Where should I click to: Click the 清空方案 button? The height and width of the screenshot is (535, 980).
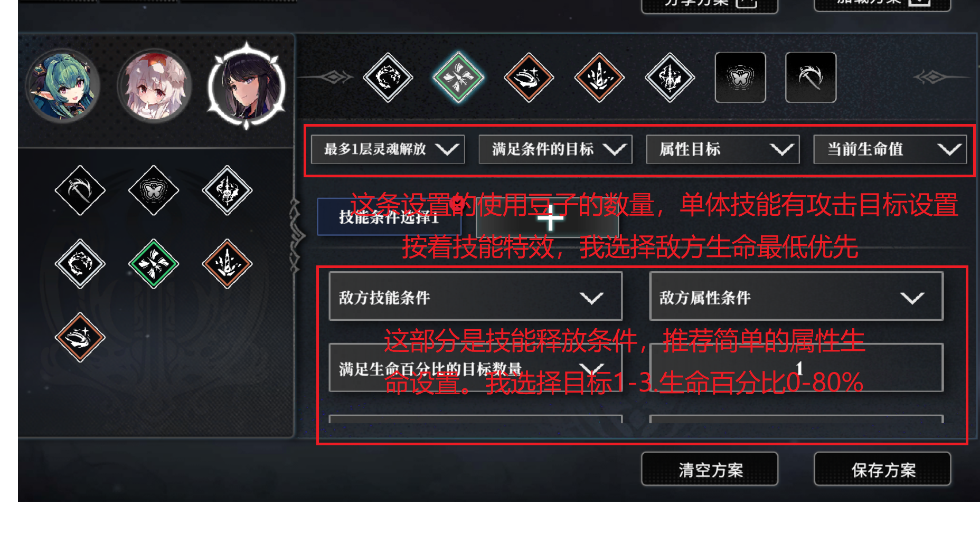(710, 469)
